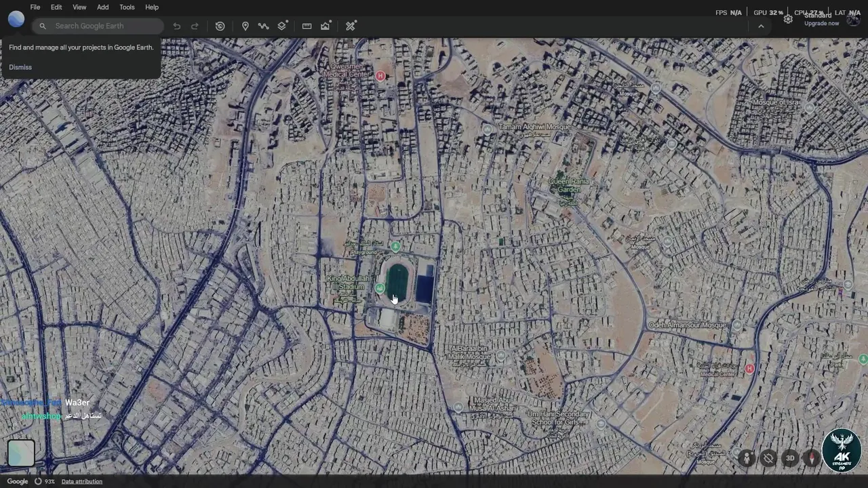Select Odeh Almansour Mosque marker
868x488 pixels.
737,325
